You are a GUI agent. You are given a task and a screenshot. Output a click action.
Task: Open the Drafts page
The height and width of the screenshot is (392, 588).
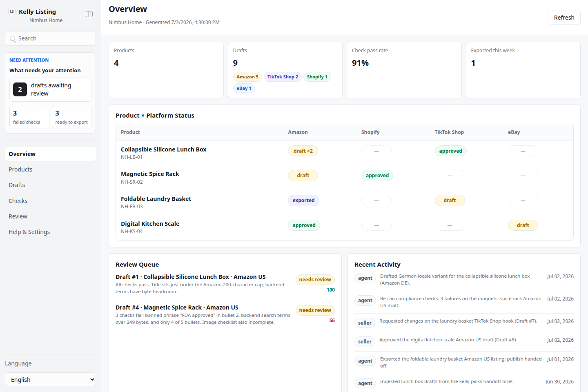point(50,185)
